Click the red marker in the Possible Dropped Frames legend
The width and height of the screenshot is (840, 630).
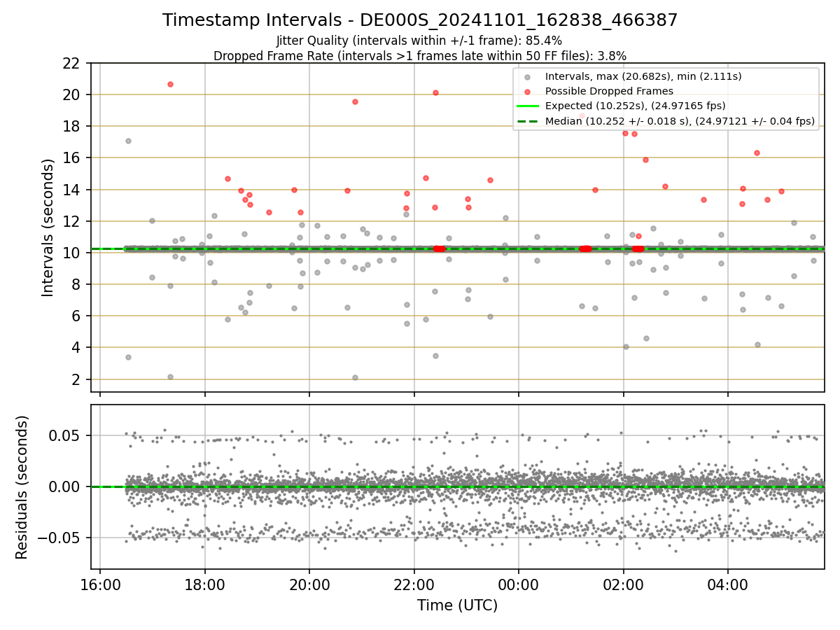click(x=528, y=92)
